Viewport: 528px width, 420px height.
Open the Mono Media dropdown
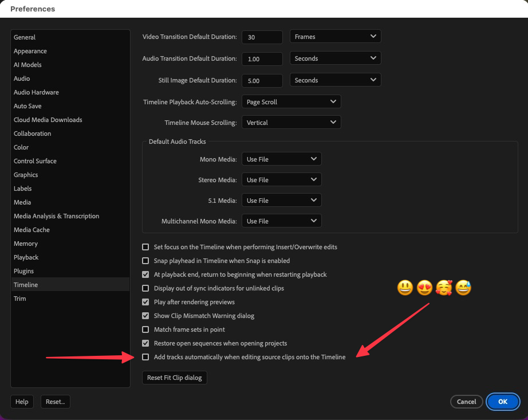click(282, 159)
